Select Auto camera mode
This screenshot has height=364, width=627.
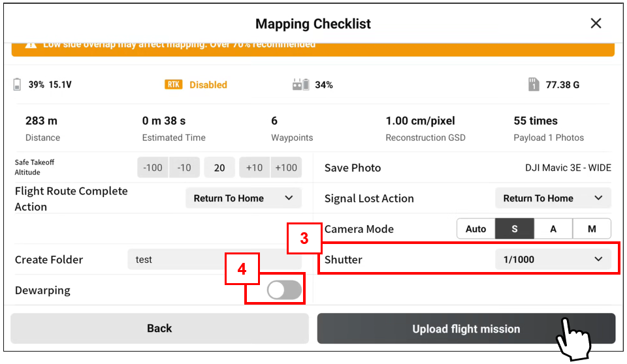476,229
